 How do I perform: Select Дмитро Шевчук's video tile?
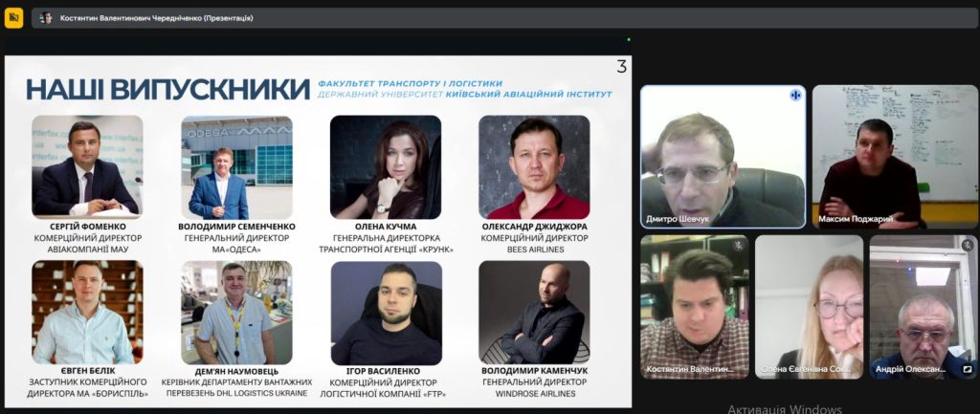click(x=724, y=157)
